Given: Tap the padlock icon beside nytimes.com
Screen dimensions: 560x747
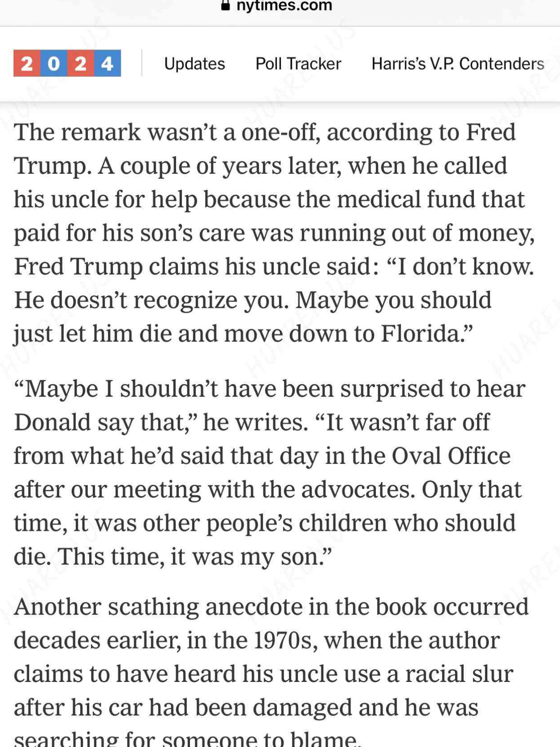Looking at the screenshot, I should (x=226, y=5).
